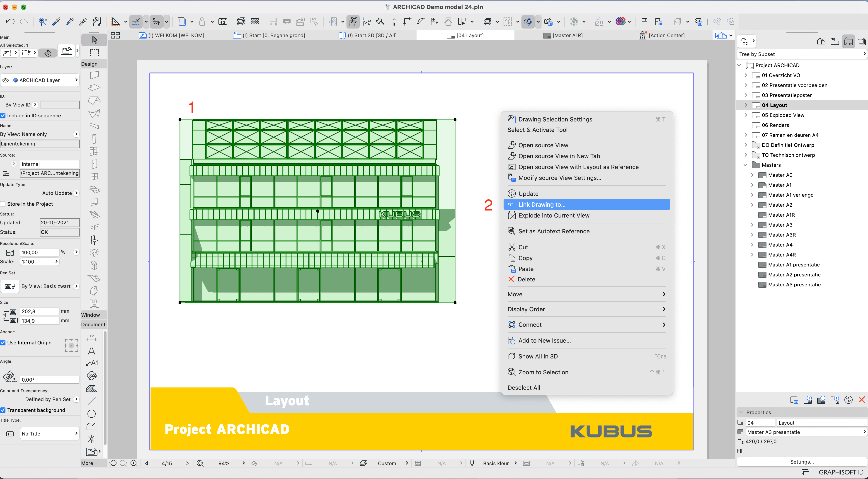This screenshot has width=868, height=479.
Task: Expand the Master A0 item
Action: coord(752,175)
